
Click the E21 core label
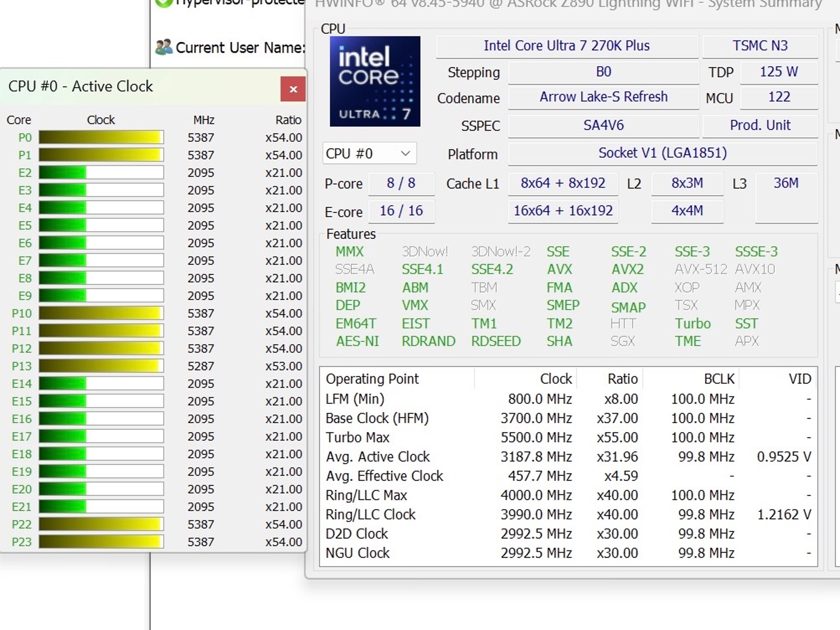coord(22,507)
